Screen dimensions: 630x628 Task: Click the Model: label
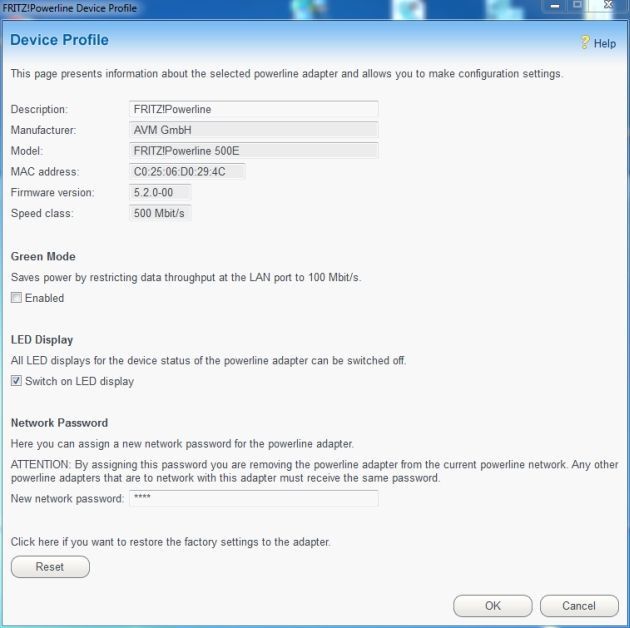pos(27,151)
